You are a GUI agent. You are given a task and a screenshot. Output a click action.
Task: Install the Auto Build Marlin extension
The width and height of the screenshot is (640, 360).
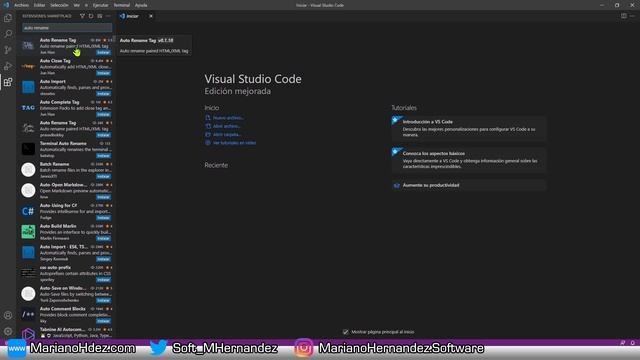(x=103, y=238)
